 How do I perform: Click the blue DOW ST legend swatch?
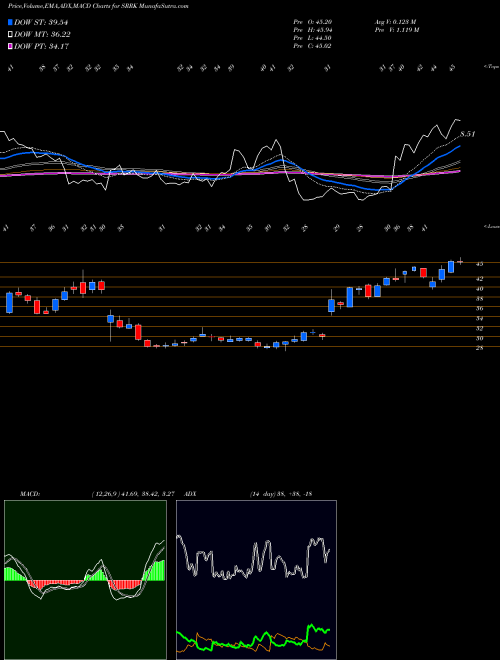(10, 23)
